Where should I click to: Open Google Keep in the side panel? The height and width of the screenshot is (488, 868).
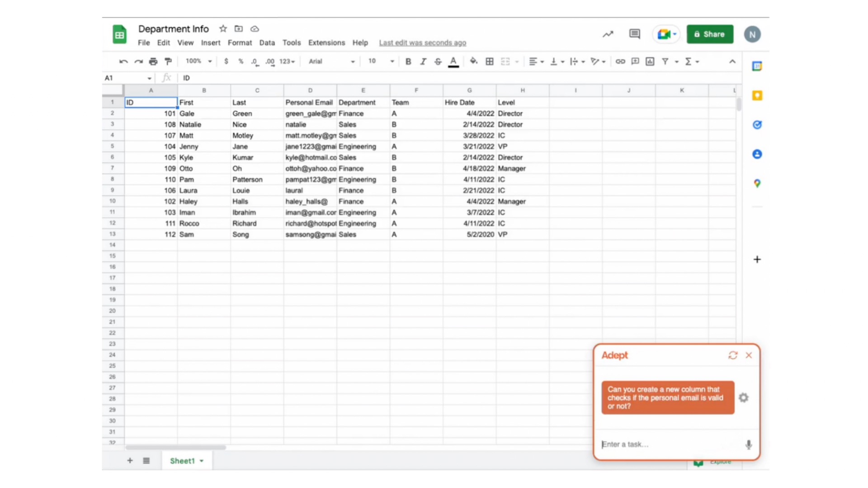click(757, 95)
